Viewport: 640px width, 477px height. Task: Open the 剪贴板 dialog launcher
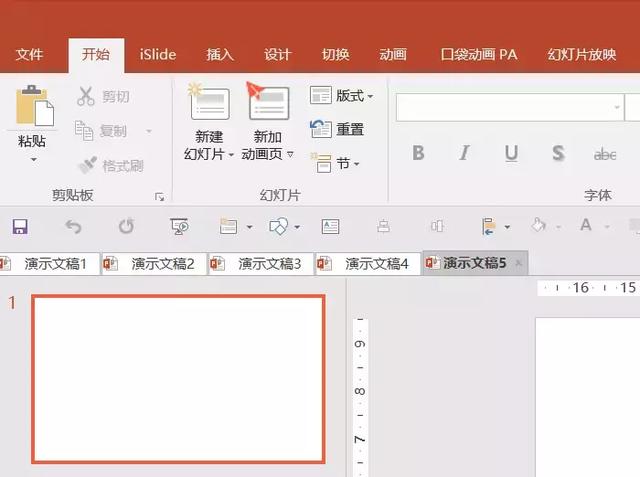(x=160, y=197)
